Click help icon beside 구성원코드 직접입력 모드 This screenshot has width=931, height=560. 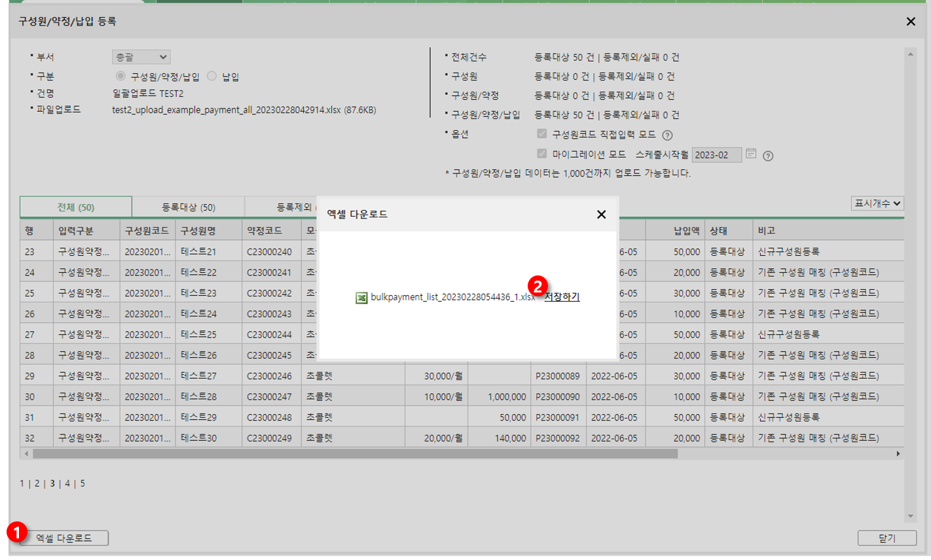point(667,135)
